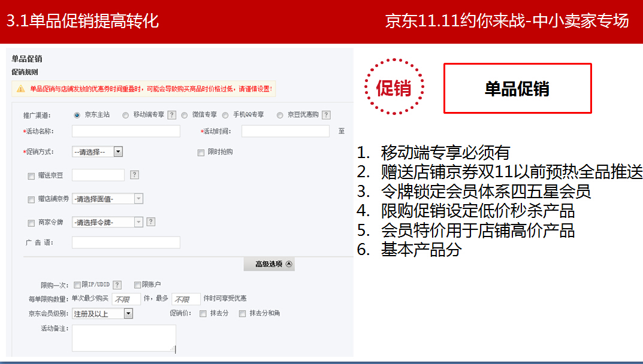Viewport: 643px width, 364px height.
Task: Tick the 限账户 checkbox
Action: [138, 285]
